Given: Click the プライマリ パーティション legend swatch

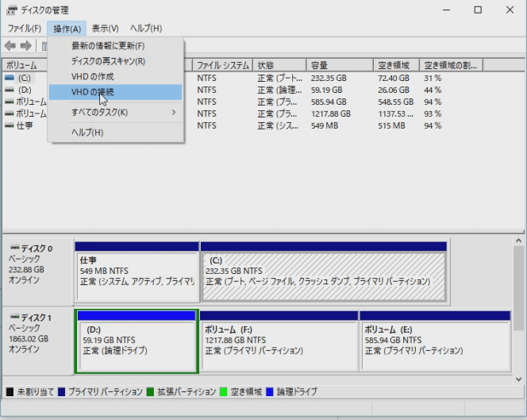Looking at the screenshot, I should coord(61,391).
